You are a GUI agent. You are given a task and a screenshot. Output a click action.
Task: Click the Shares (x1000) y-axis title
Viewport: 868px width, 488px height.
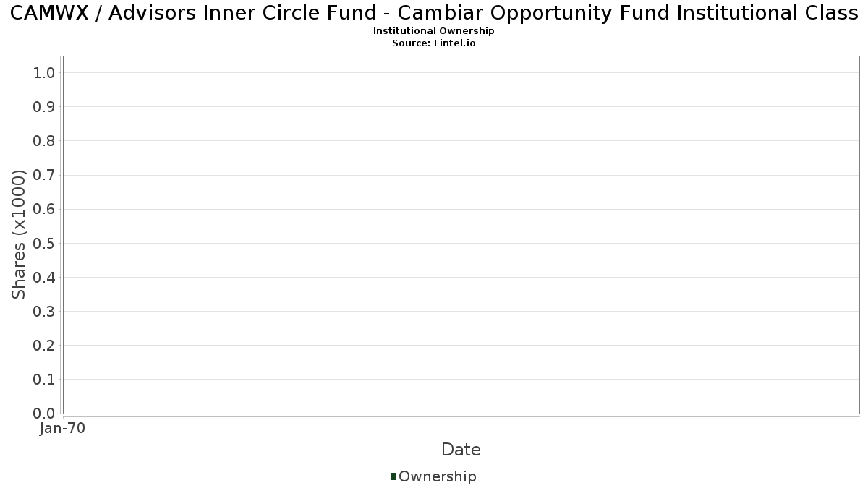[19, 234]
